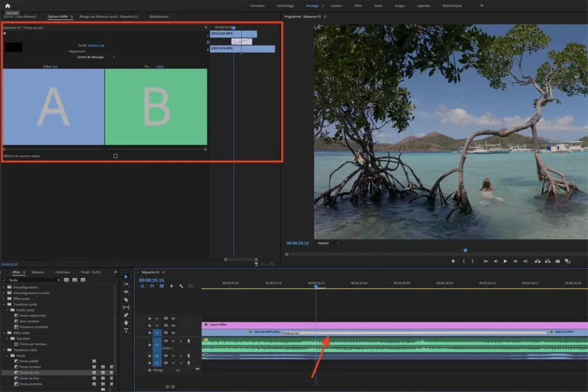Collapse the Transitions vidéo folder
Image resolution: width=588 pixels, height=392 pixels.
point(4,350)
